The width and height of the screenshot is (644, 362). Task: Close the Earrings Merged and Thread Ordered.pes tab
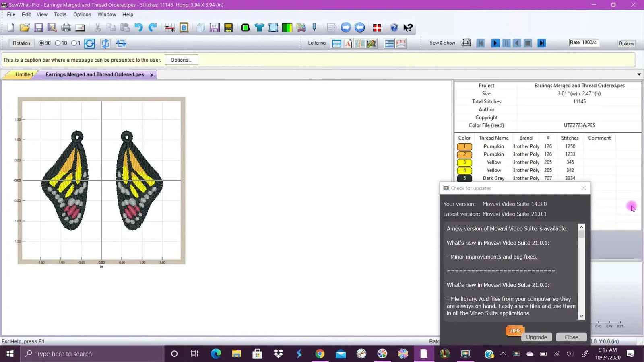(x=152, y=75)
